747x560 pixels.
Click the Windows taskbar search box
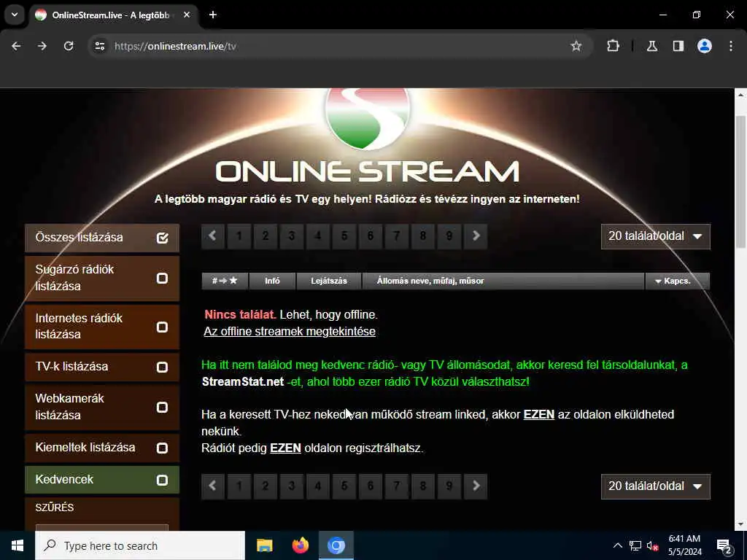click(x=140, y=545)
